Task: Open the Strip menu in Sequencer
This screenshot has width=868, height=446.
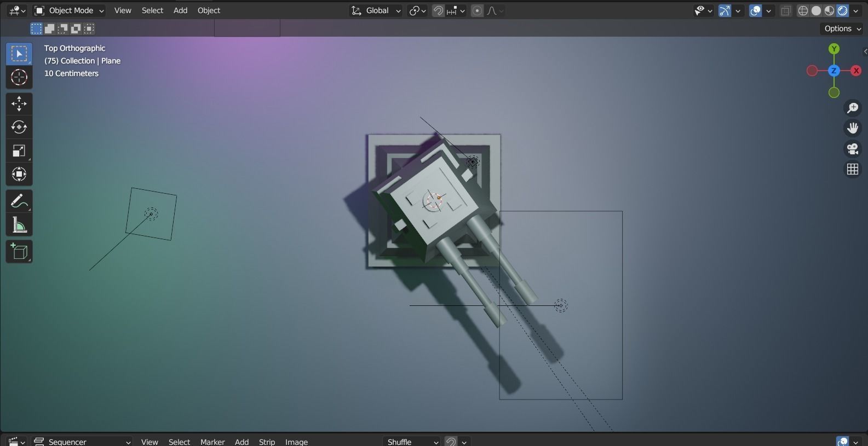Action: [x=267, y=442]
